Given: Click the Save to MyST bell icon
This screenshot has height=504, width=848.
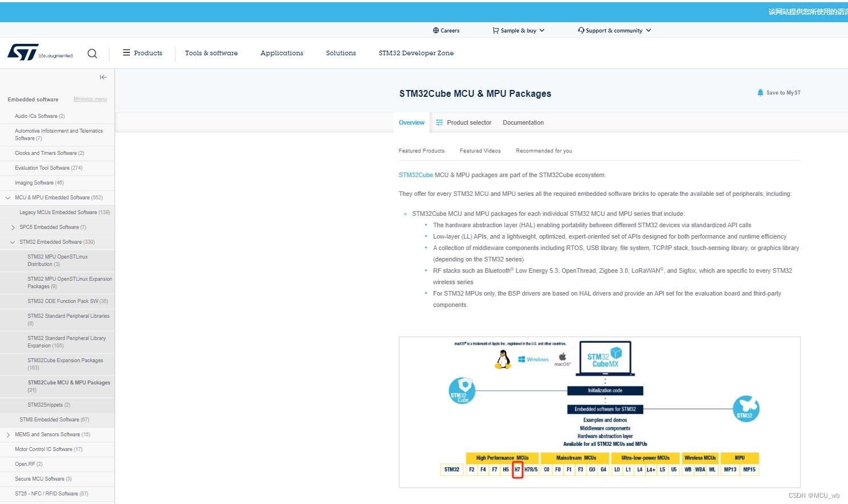Looking at the screenshot, I should coord(760,92).
